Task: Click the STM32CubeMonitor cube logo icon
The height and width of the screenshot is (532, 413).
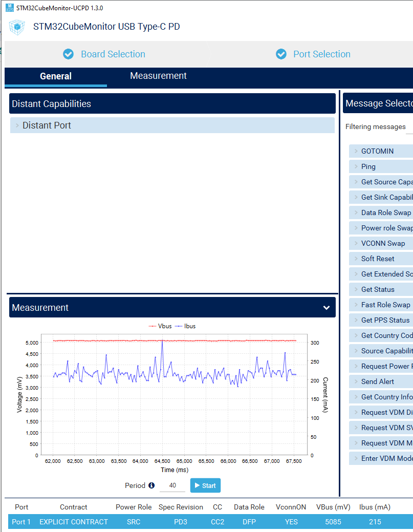Action: click(x=17, y=27)
